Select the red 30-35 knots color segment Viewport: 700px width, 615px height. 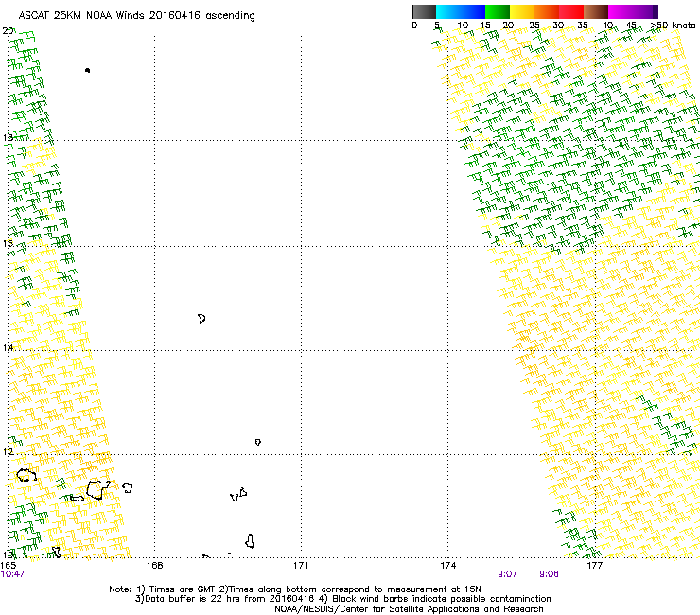tap(571, 11)
